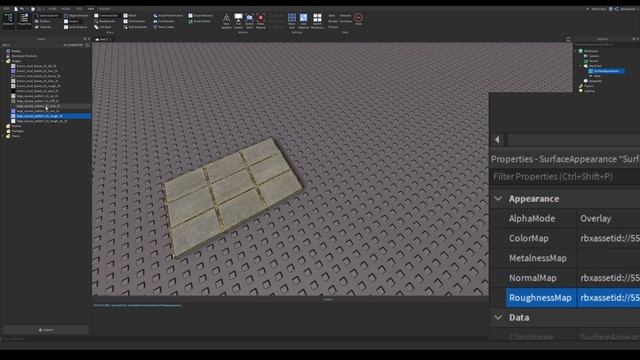Viewport: 640px width, 360px height.
Task: Click the red Clear stats button
Action: click(358, 19)
